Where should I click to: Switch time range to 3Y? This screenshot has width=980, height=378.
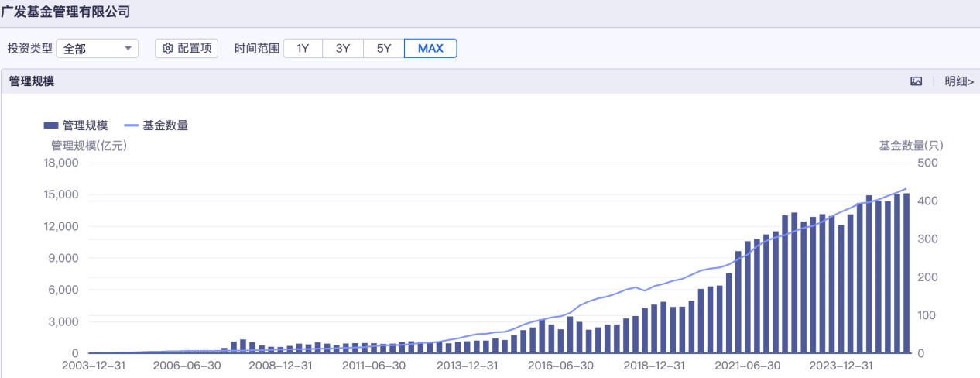coord(343,49)
